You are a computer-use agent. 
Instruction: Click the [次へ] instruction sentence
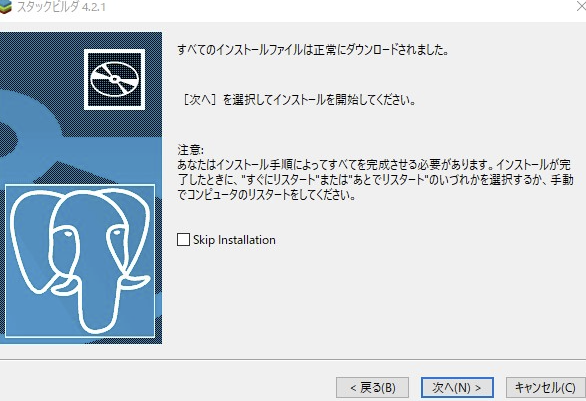point(299,100)
